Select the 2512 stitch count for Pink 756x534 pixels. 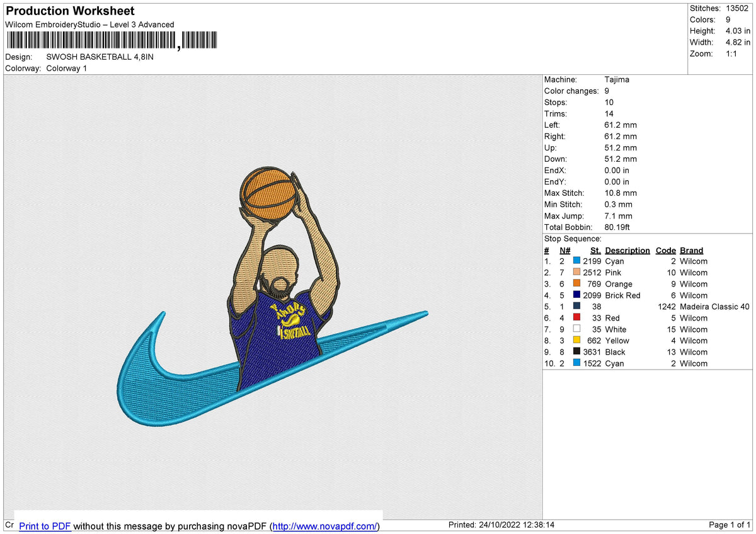[592, 273]
